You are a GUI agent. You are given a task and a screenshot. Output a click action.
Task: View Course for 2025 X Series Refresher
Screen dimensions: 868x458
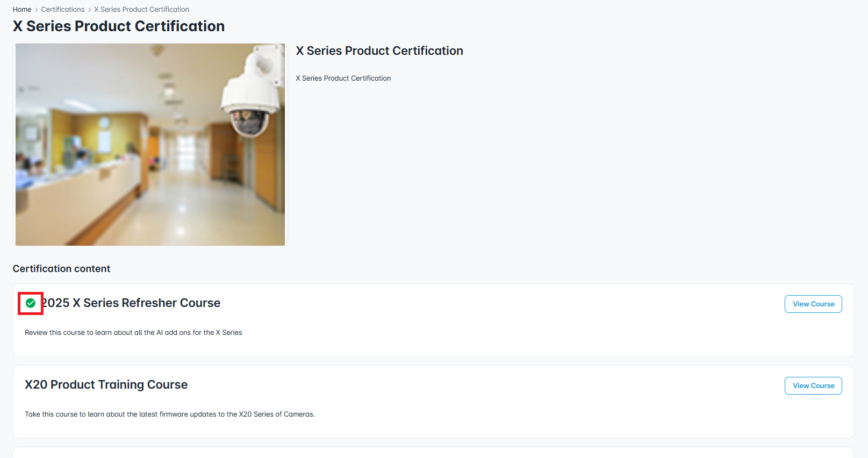(813, 304)
